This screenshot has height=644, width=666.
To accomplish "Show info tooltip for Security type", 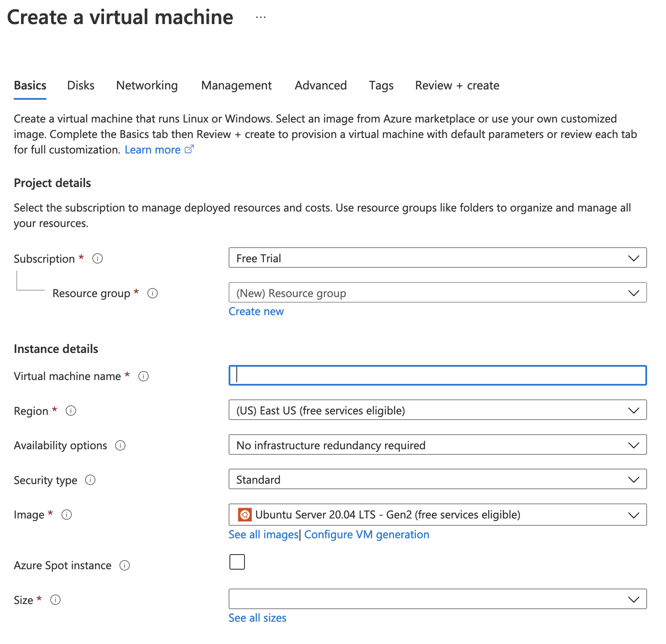I will [90, 480].
